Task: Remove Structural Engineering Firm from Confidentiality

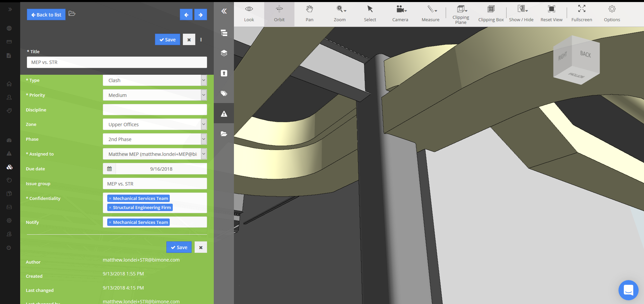Action: click(x=110, y=208)
